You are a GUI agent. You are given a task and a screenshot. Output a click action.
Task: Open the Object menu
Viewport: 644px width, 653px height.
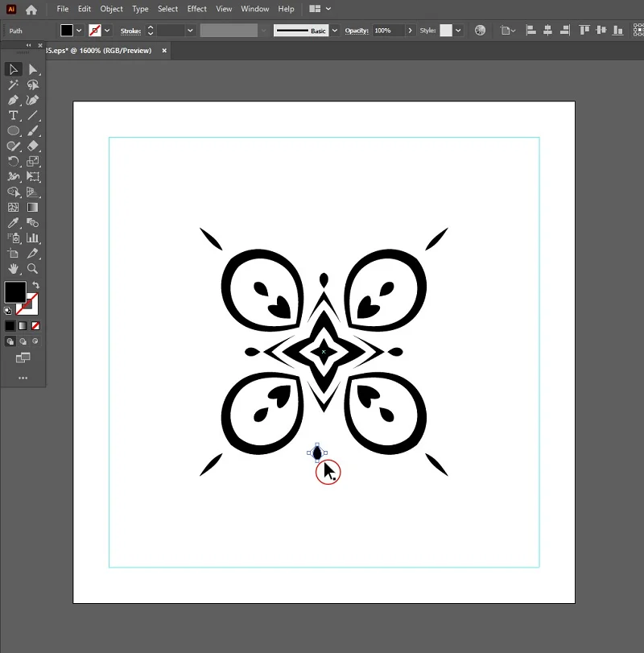pos(111,9)
